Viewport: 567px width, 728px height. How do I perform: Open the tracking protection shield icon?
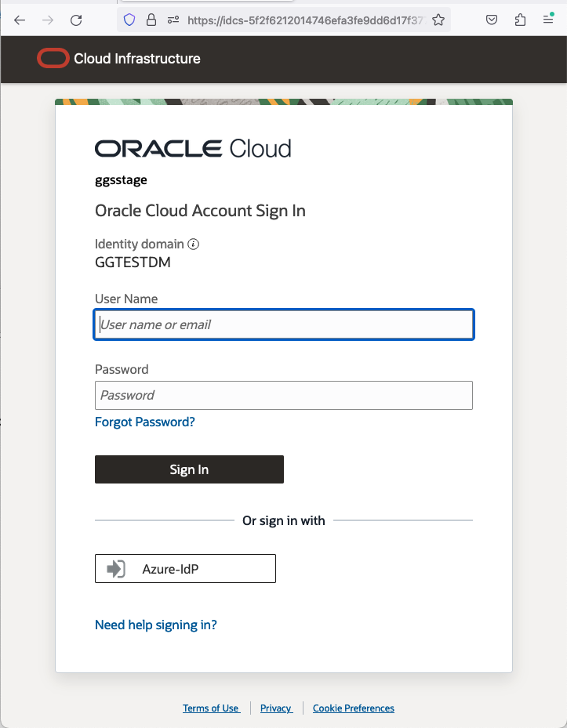click(x=129, y=20)
